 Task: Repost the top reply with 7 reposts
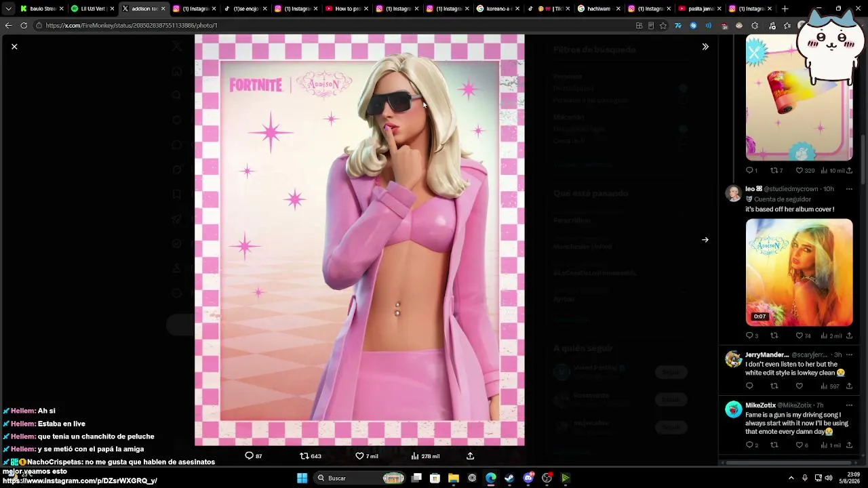pyautogui.click(x=776, y=171)
